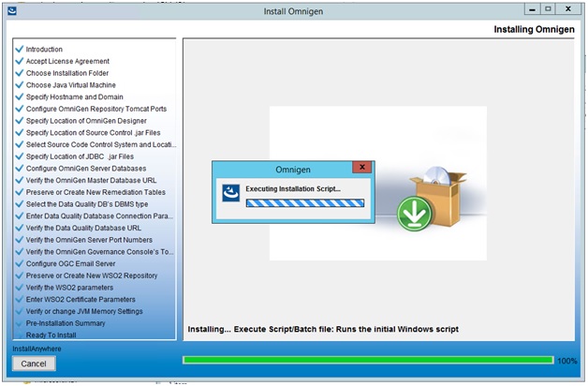This screenshot has height=386, width=588.
Task: Minimize the Install Omnigen window
Action: click(532, 9)
